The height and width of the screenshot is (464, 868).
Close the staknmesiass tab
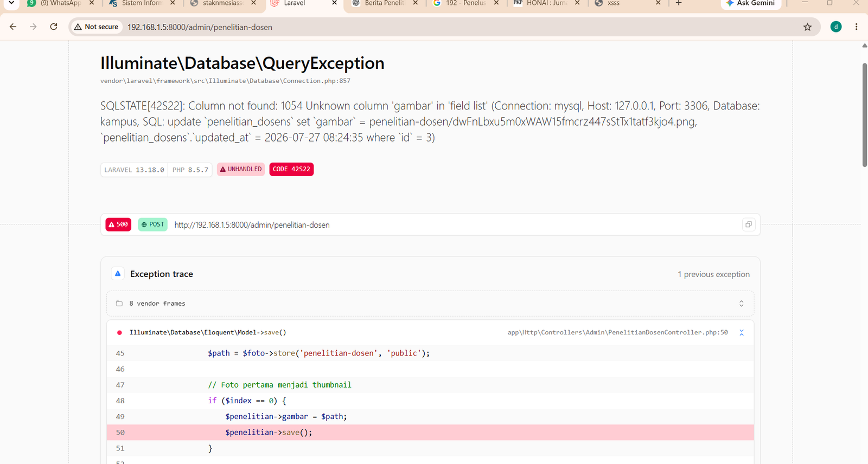pyautogui.click(x=253, y=3)
